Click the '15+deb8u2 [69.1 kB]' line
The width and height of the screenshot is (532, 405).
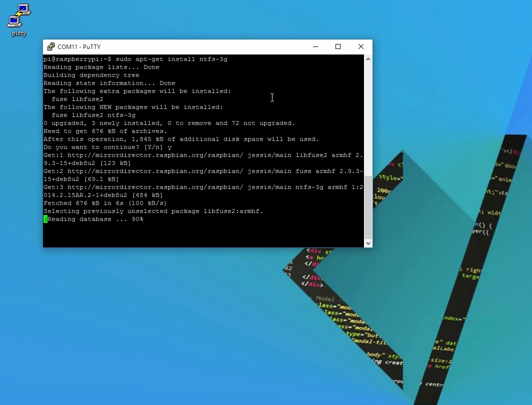coord(81,179)
